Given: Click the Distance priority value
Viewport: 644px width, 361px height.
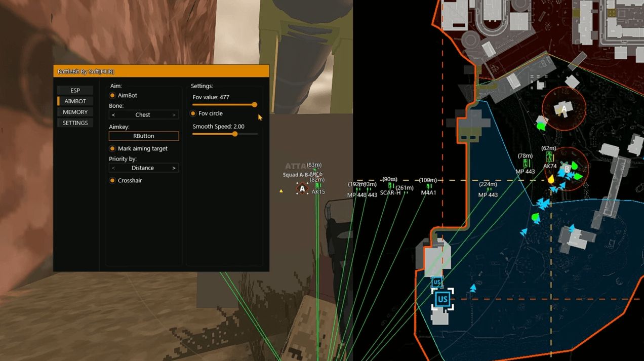Looking at the screenshot, I should click(x=143, y=168).
